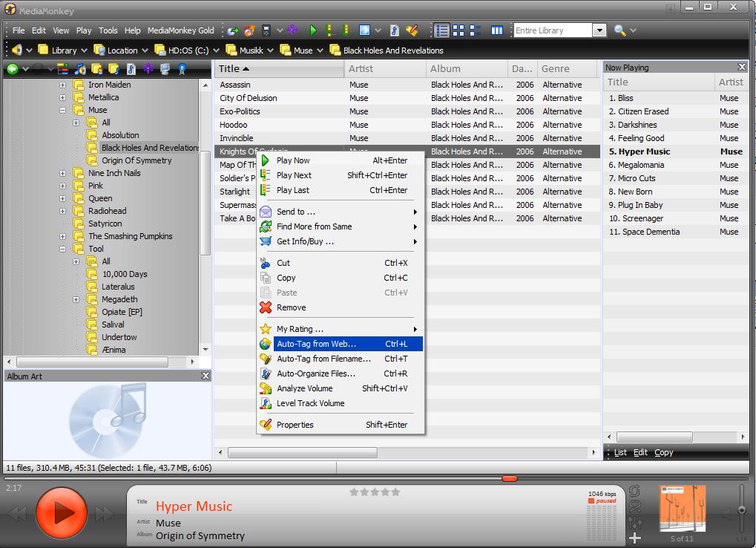
Task: Click the tree collapse icon
Action: click(x=62, y=70)
